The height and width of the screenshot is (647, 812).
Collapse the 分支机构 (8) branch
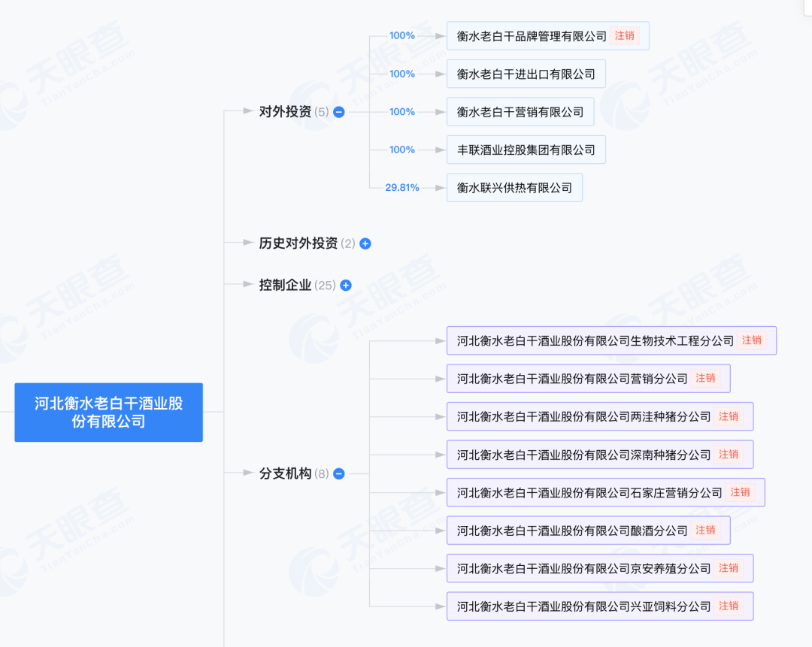click(x=338, y=473)
